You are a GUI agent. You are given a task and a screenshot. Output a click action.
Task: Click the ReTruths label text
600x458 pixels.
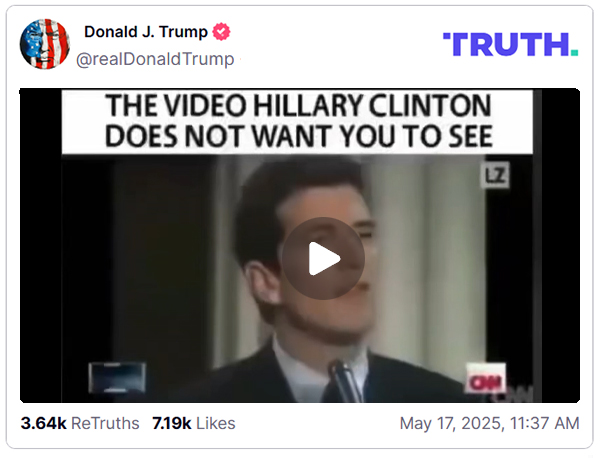click(x=105, y=423)
